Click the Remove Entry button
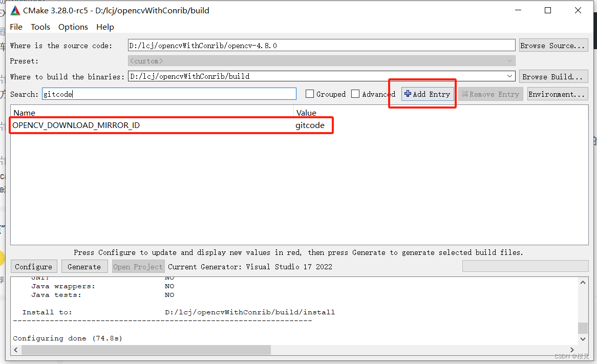This screenshot has height=364, width=597. coord(491,94)
